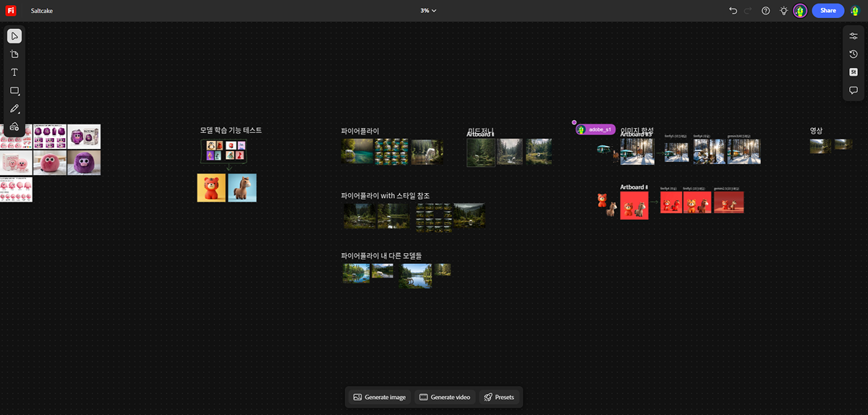The width and height of the screenshot is (868, 415).
Task: Select first thumbnail under 영상 heading
Action: coord(821,146)
